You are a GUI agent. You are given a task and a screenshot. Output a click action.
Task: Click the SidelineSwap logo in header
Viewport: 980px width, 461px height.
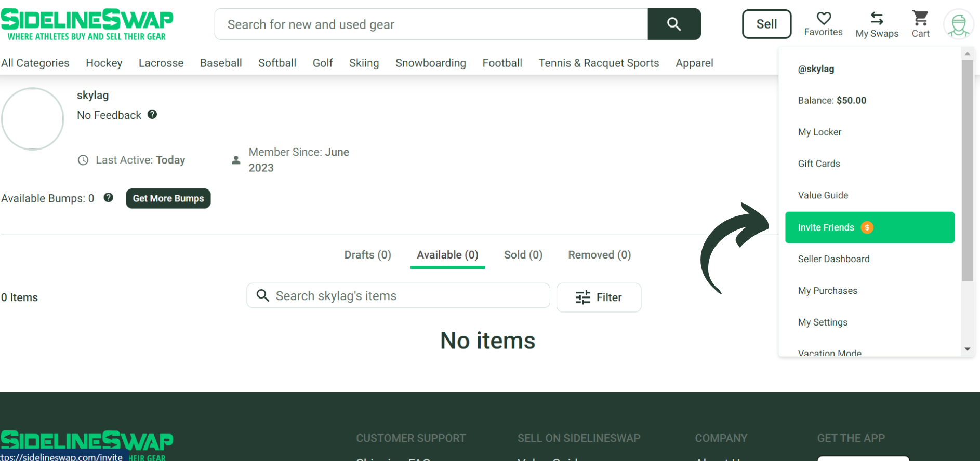tap(87, 24)
